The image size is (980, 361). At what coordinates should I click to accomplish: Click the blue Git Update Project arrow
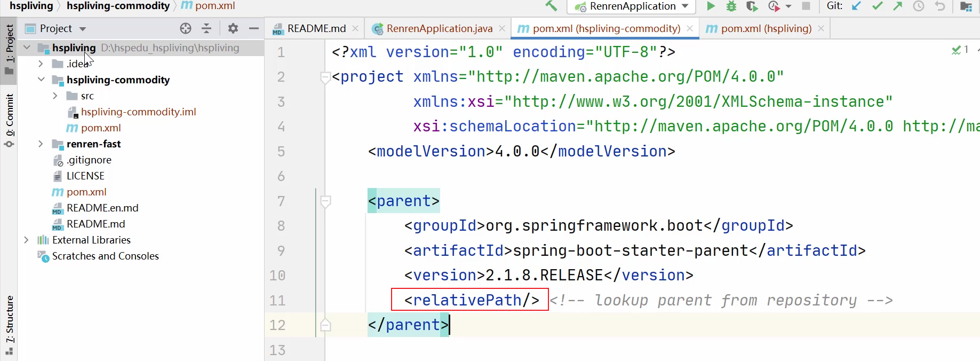pos(857,6)
